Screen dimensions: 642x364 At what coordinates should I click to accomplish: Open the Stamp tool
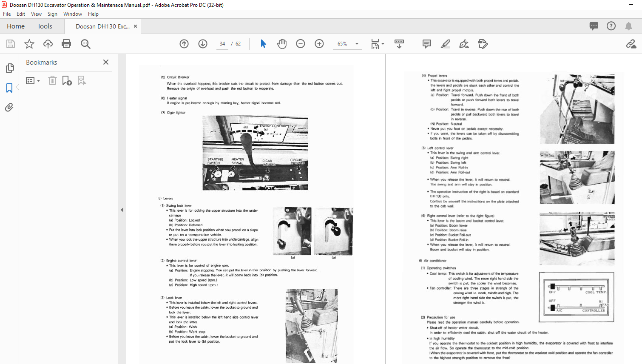tap(483, 44)
